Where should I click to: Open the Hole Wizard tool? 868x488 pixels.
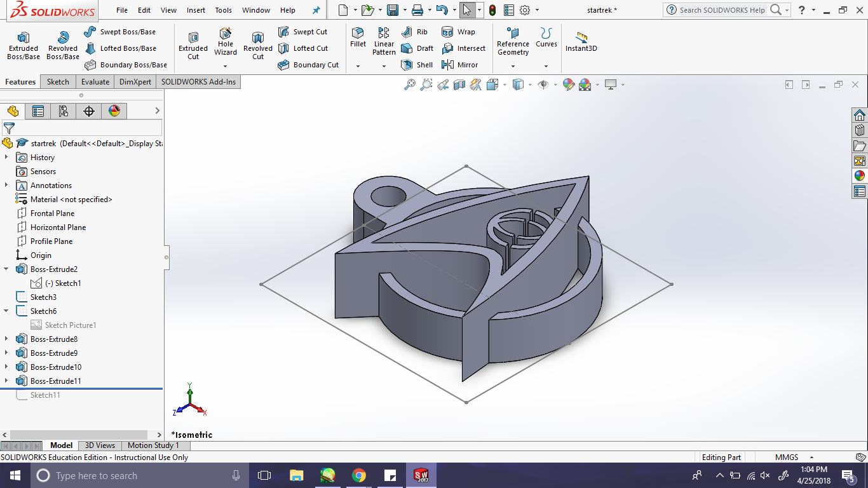click(225, 42)
